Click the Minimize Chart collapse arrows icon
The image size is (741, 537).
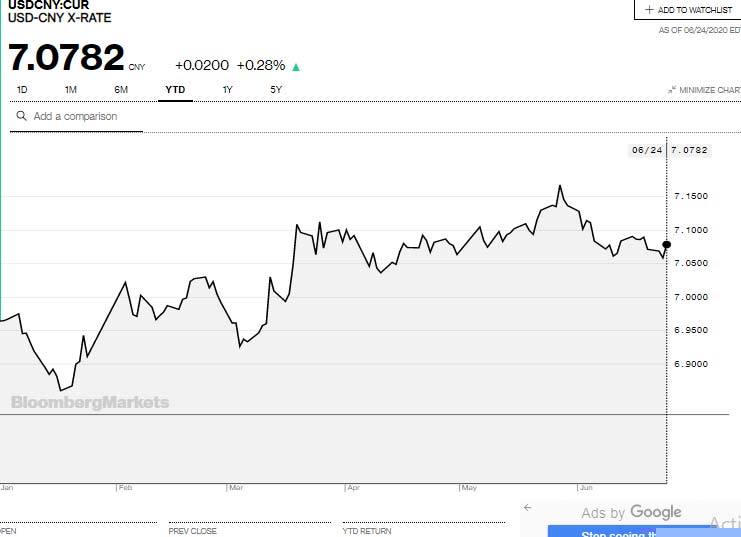(x=672, y=90)
